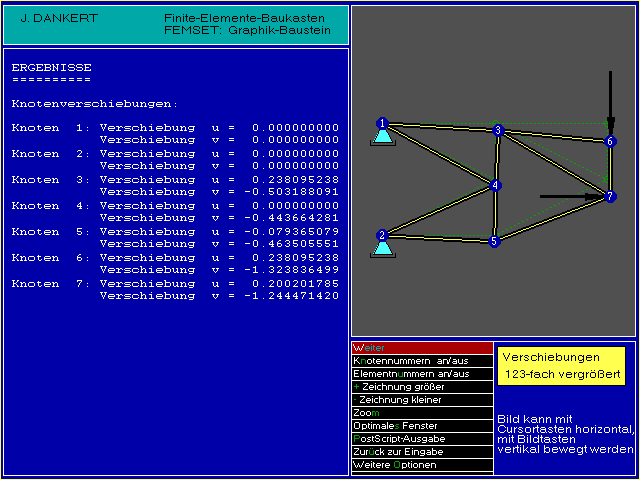640x480 pixels.
Task: Select node 4 in the truss center
Action: pyautogui.click(x=494, y=185)
